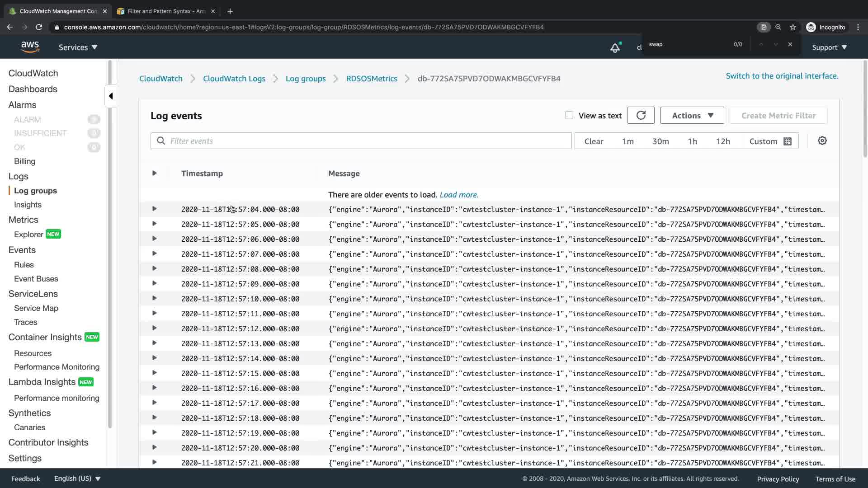Open Insights under the Logs section

pyautogui.click(x=28, y=205)
